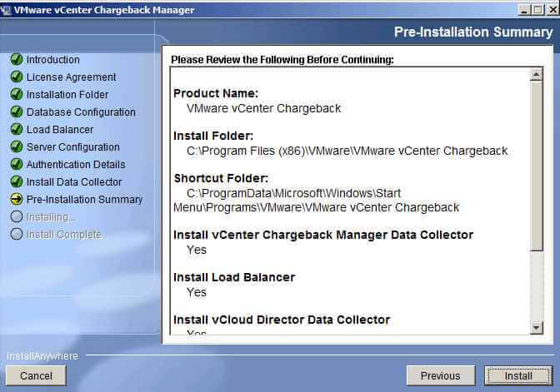
Task: Click the Pre-Installation Summary page title
Action: click(473, 32)
